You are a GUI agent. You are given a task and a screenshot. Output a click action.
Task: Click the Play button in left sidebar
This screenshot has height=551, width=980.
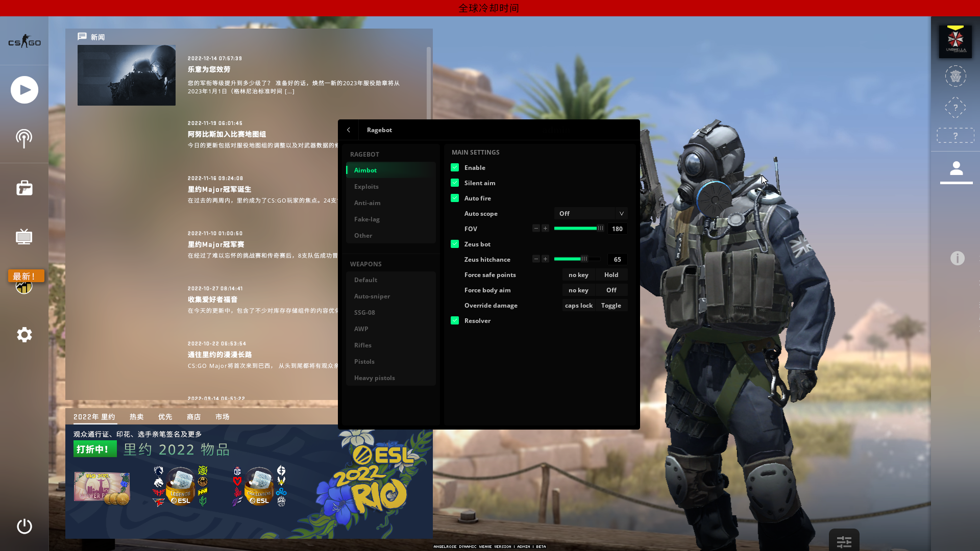(x=24, y=90)
